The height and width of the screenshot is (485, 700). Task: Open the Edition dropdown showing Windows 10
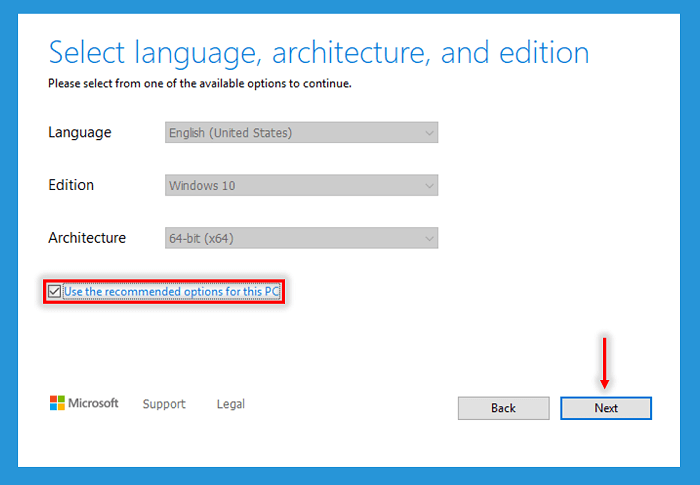(301, 185)
